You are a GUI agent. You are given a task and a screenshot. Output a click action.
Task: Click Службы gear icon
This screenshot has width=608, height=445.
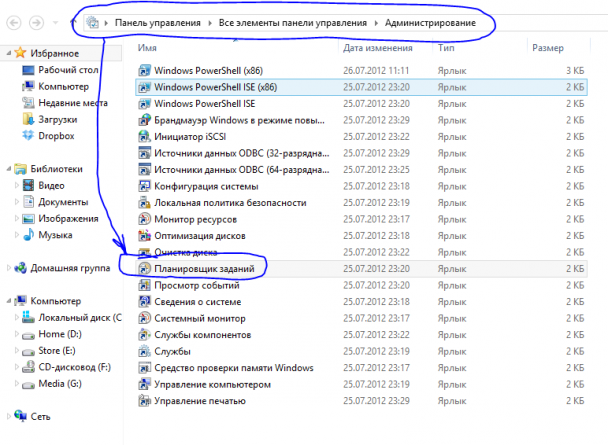click(x=144, y=351)
